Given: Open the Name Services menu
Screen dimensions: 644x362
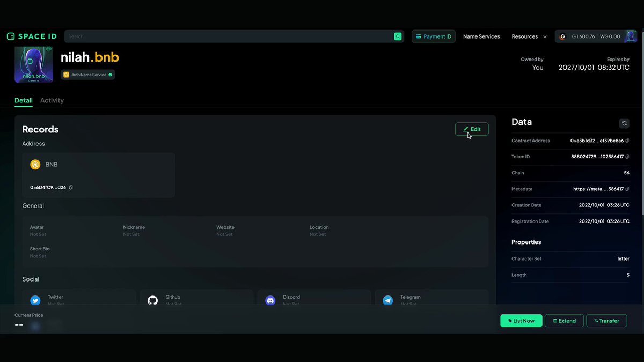Looking at the screenshot, I should click(x=481, y=36).
